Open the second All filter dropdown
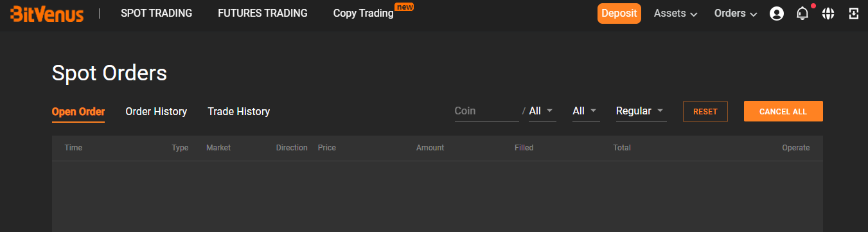868x232 pixels. [x=585, y=111]
